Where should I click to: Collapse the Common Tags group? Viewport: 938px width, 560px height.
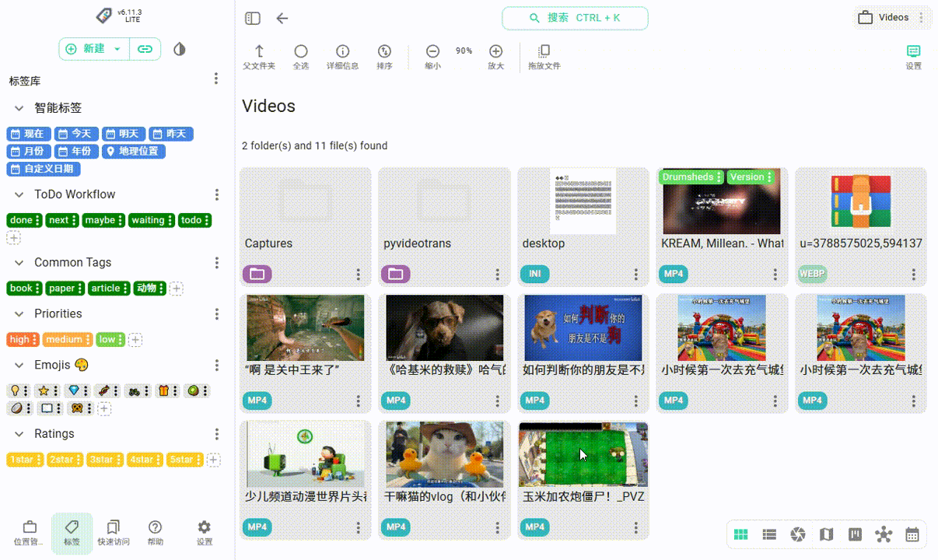[x=19, y=263]
